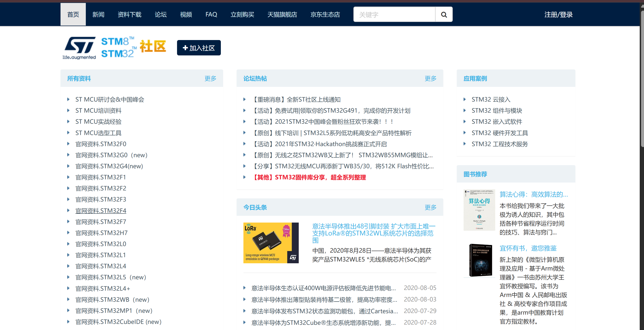644x330 pixels.
Task: Open the red STM32固件库分享 forum post
Action: tap(310, 177)
